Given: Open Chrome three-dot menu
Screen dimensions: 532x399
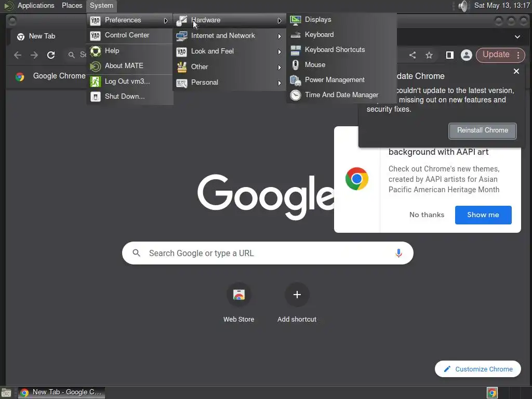Looking at the screenshot, I should pos(518,55).
